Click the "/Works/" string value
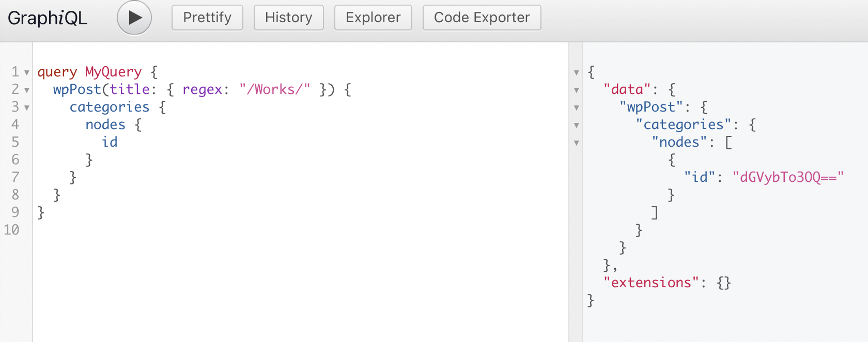The image size is (868, 342). coord(274,89)
